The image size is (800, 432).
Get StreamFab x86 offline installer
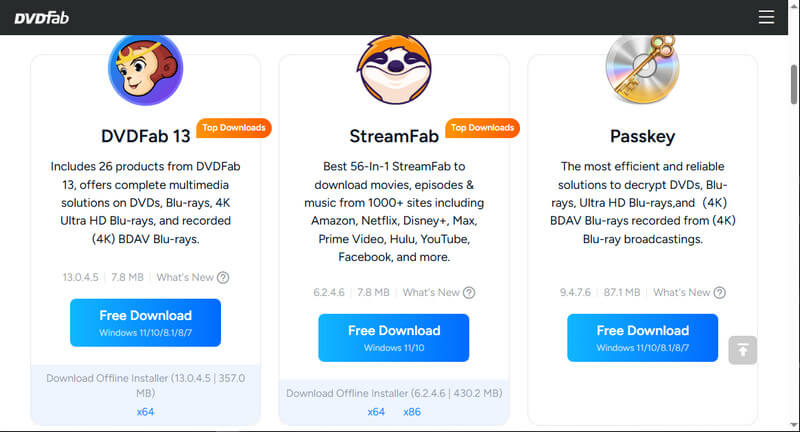(412, 412)
